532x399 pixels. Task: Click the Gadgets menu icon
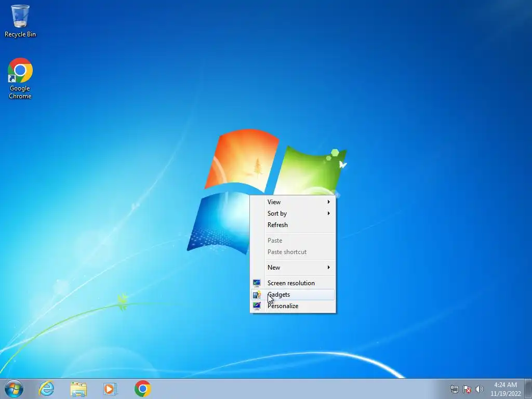point(257,295)
